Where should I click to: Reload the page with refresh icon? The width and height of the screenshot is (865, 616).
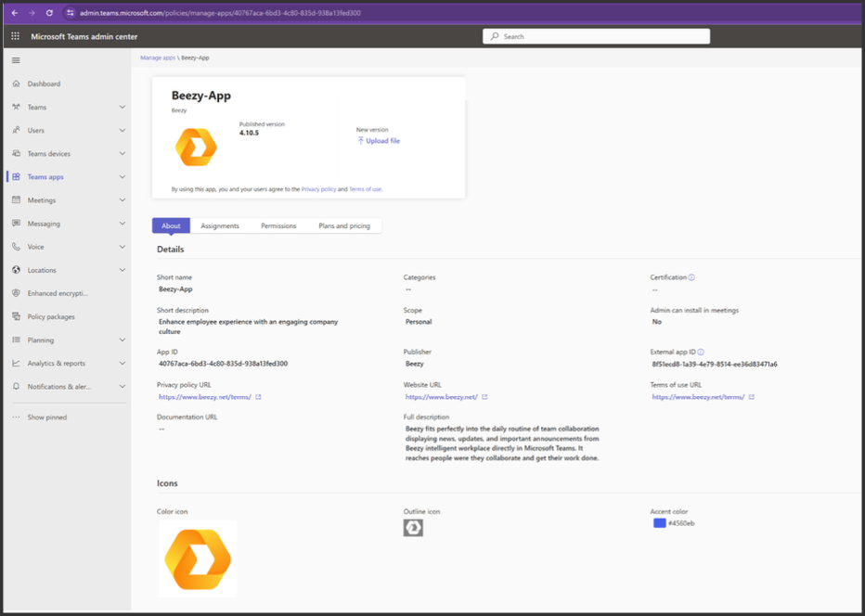pyautogui.click(x=49, y=13)
